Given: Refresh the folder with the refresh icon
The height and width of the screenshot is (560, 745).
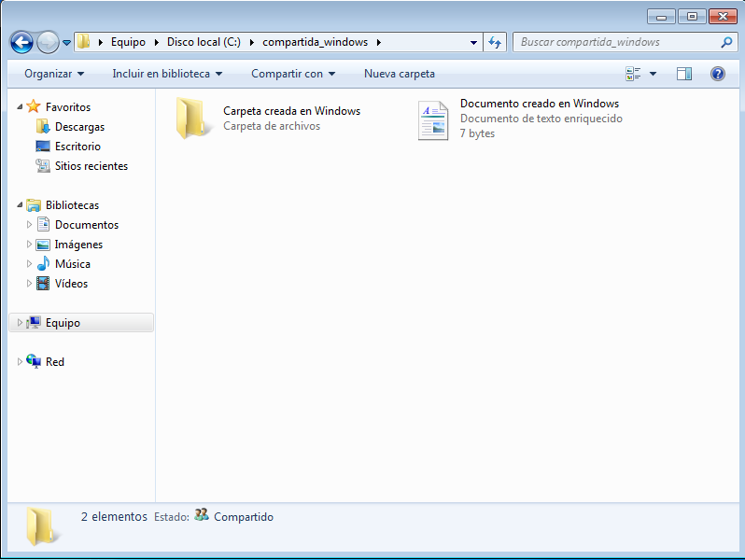Looking at the screenshot, I should (x=495, y=42).
